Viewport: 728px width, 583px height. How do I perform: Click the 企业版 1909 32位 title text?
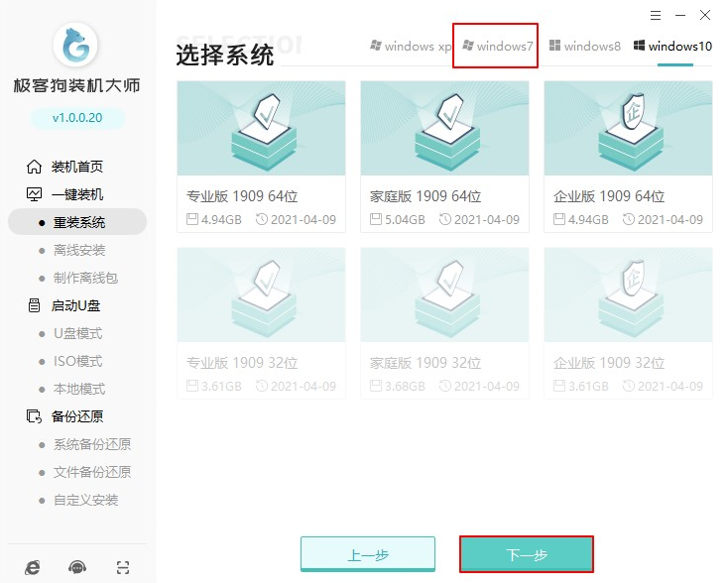click(609, 363)
